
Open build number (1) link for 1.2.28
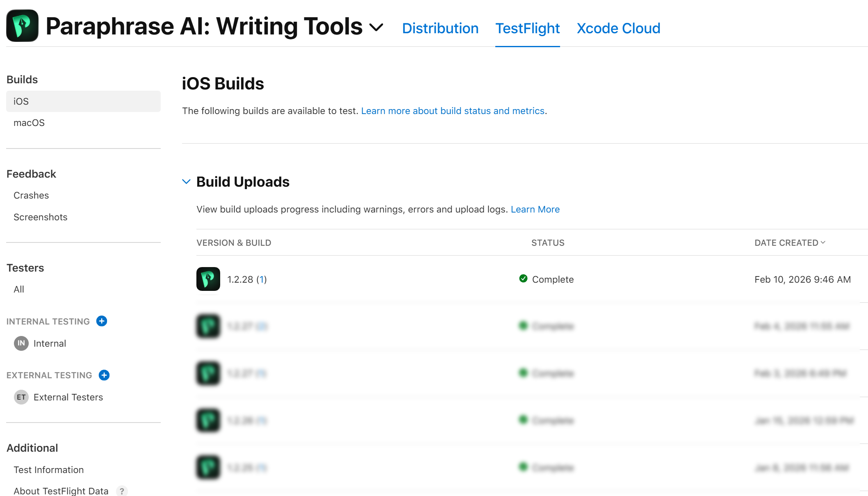pyautogui.click(x=262, y=279)
